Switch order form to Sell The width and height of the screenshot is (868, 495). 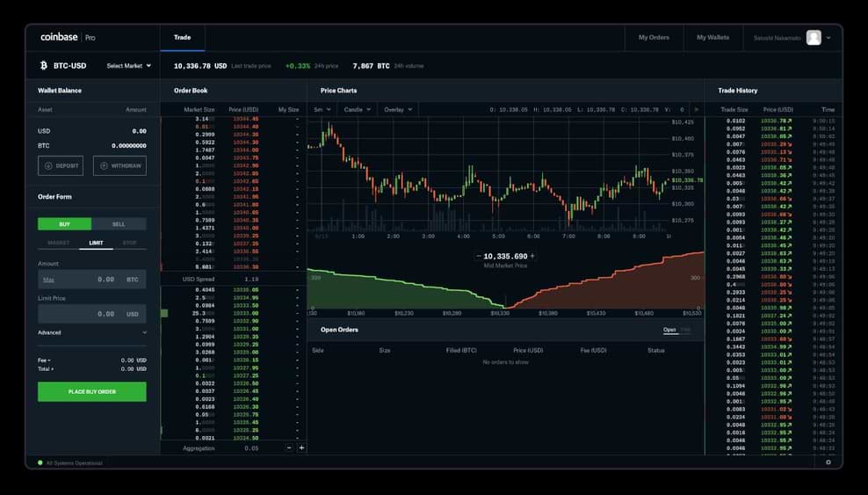tap(119, 223)
